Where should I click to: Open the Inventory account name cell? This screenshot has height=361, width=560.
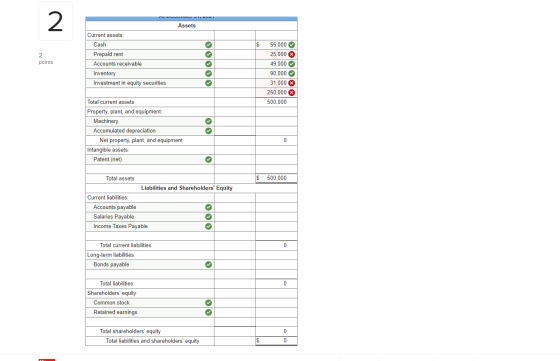[x=150, y=73]
